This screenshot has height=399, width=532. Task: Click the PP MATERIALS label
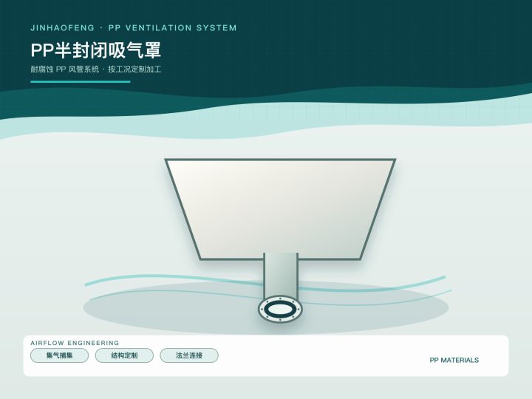[454, 360]
